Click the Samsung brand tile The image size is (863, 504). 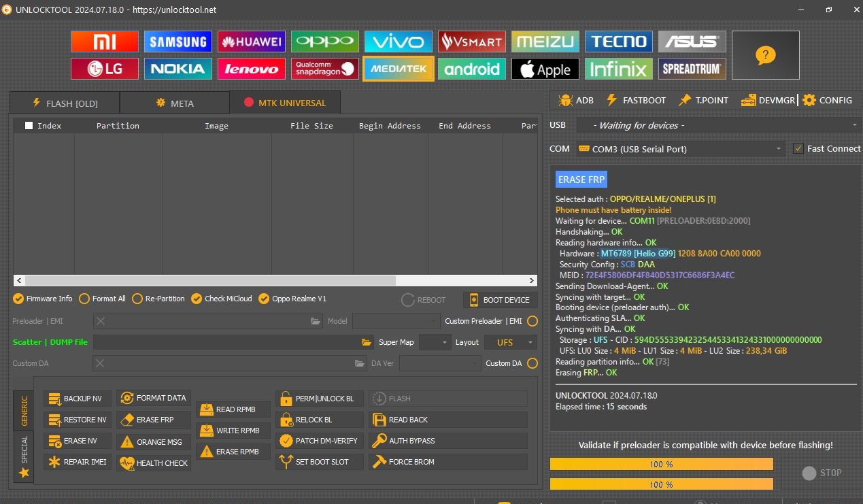coord(177,41)
